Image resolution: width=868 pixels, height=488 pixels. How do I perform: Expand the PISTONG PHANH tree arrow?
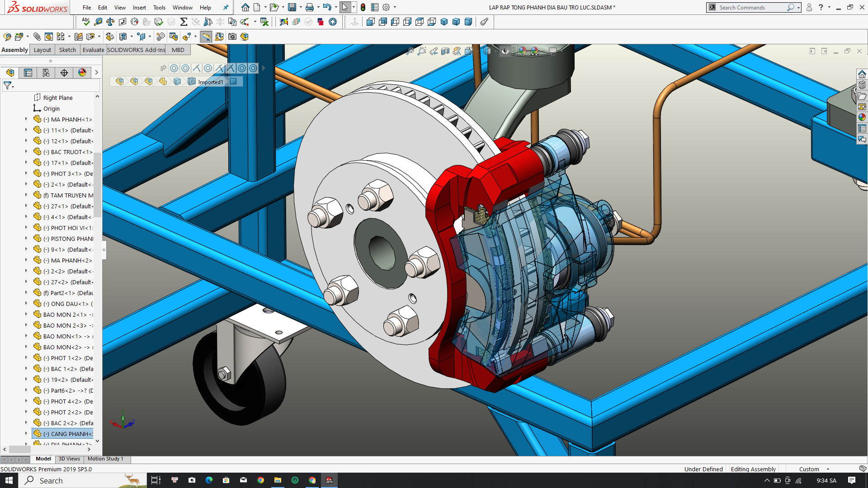(x=26, y=238)
